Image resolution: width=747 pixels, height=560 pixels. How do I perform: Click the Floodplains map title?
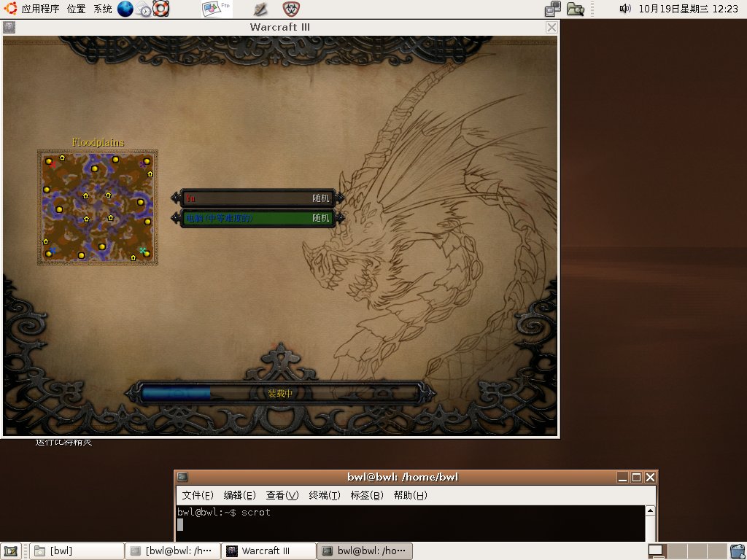98,142
